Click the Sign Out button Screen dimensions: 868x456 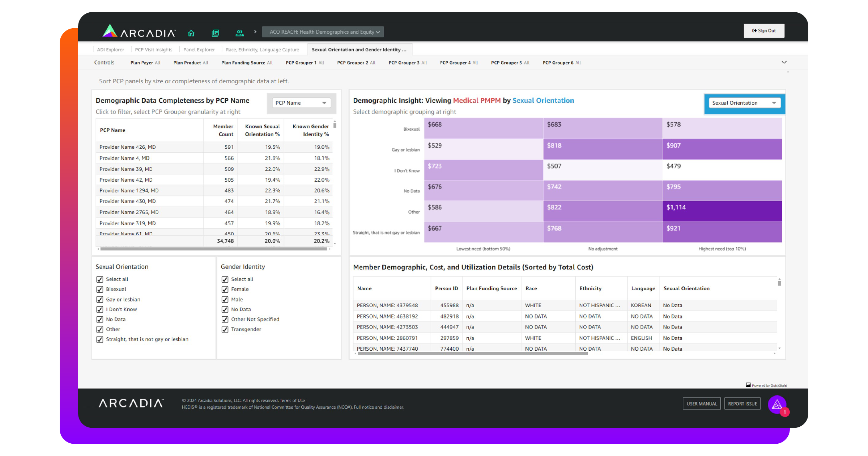(764, 31)
